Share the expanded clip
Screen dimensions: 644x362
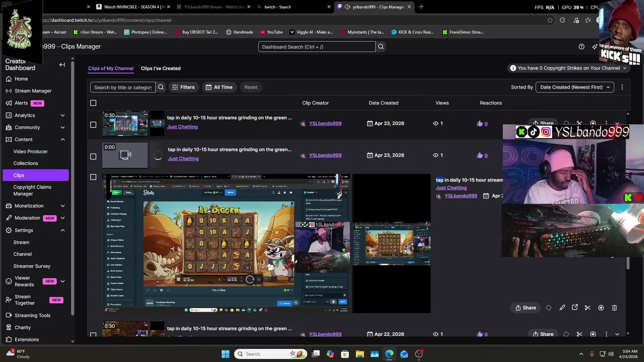(525, 308)
